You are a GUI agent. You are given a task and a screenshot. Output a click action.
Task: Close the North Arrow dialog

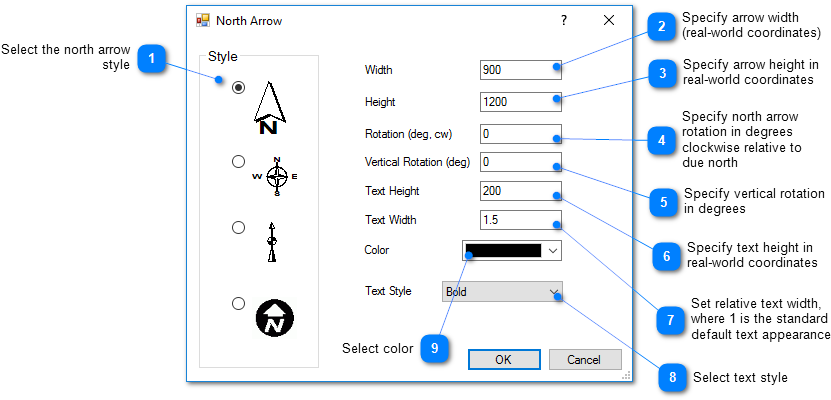tap(609, 20)
